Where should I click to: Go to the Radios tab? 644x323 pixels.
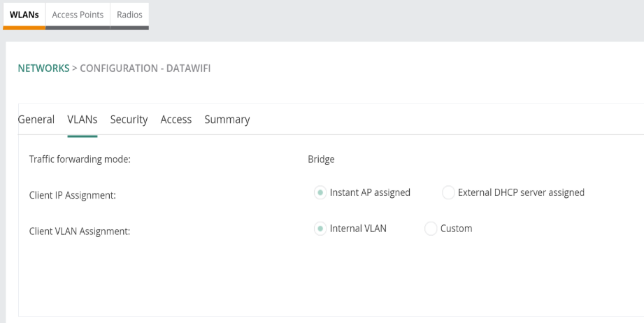click(129, 15)
